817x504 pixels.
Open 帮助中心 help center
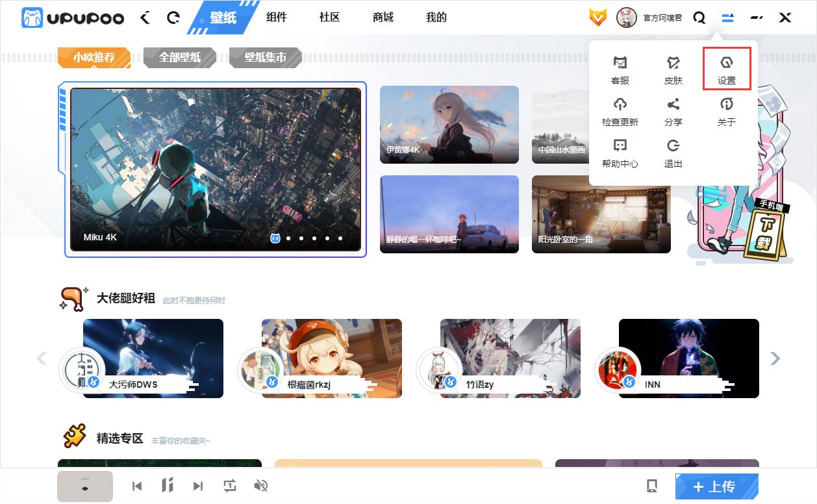(x=620, y=153)
